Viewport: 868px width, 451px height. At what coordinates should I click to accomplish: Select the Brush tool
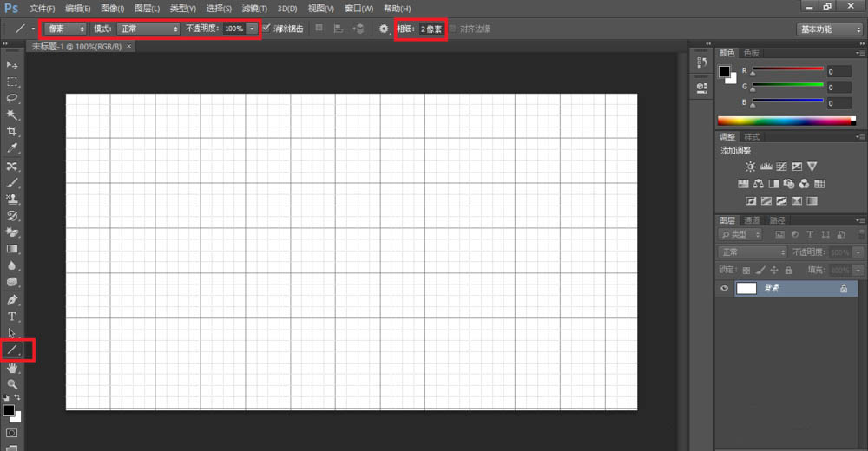[11, 183]
